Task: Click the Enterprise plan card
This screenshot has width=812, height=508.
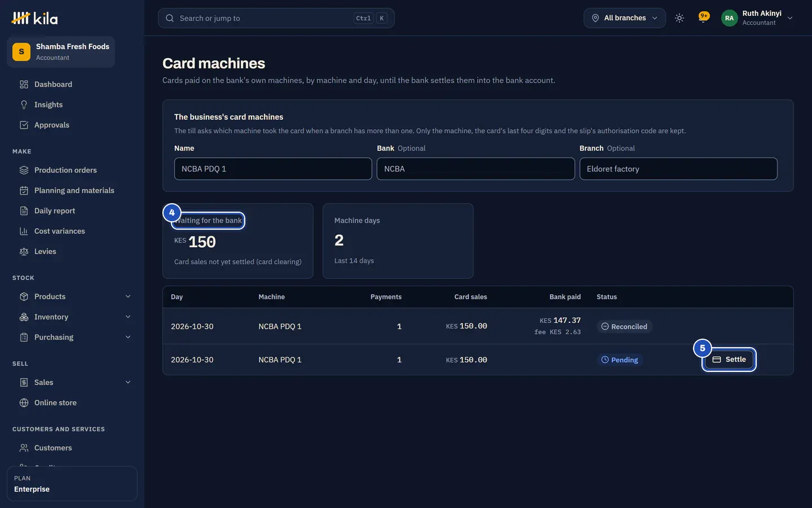Action: [72, 484]
